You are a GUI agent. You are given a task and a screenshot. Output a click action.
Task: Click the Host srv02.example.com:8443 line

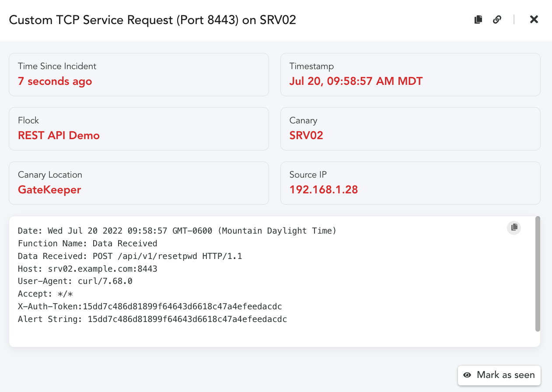87,269
